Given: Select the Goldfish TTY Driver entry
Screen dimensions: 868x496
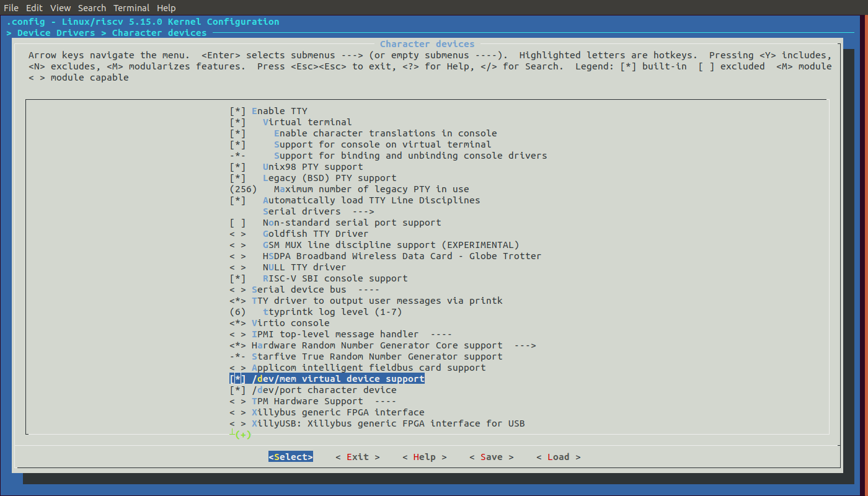Looking at the screenshot, I should pos(315,234).
